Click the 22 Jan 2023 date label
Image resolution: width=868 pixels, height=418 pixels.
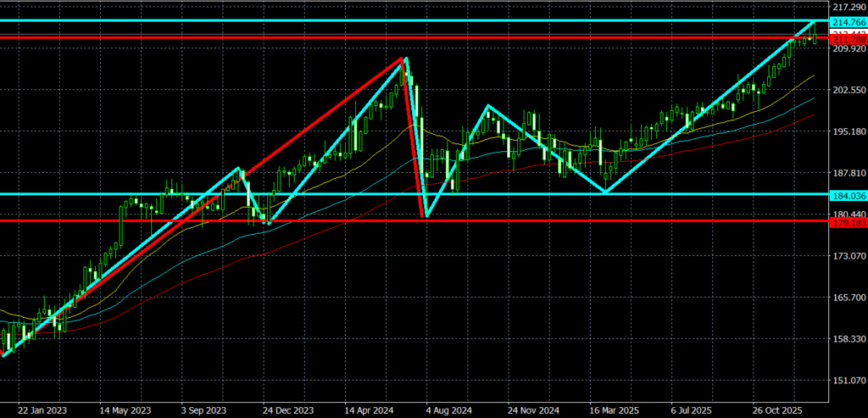(42, 408)
